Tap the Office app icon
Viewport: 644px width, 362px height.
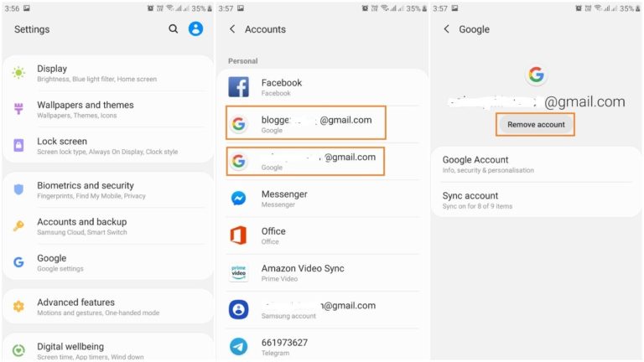click(239, 235)
